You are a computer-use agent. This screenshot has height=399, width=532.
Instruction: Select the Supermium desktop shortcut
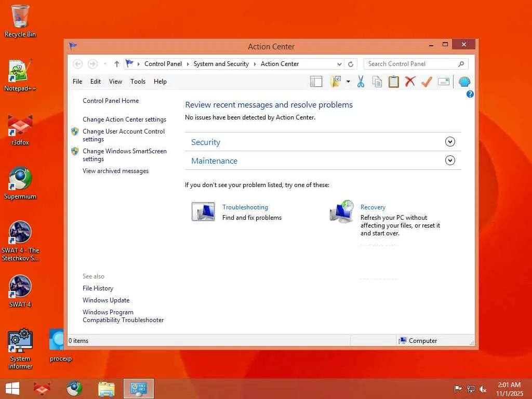tap(20, 183)
